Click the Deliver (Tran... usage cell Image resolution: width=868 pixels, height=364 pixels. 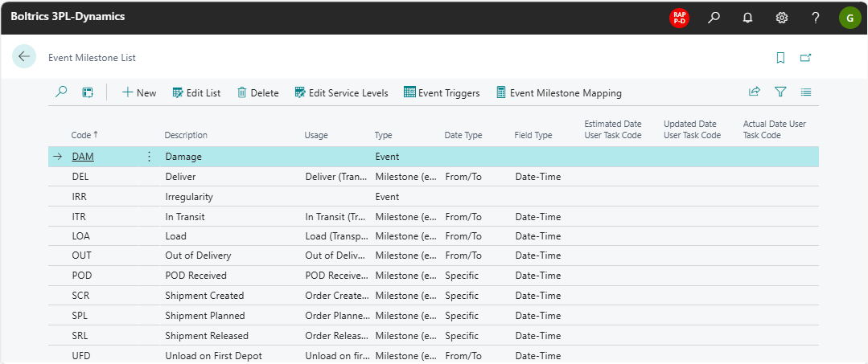coord(336,177)
